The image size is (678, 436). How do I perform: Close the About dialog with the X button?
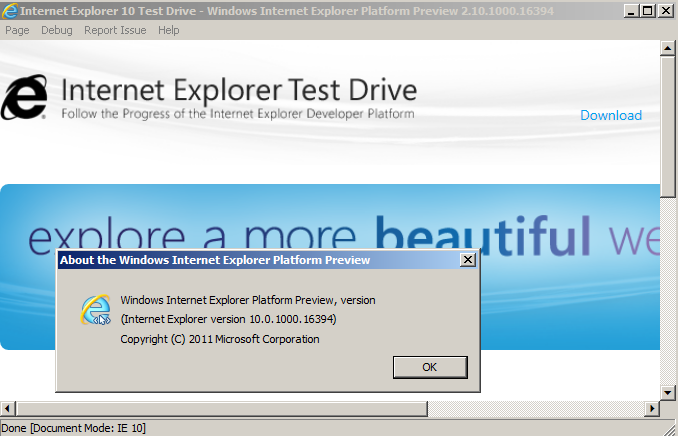tap(467, 260)
